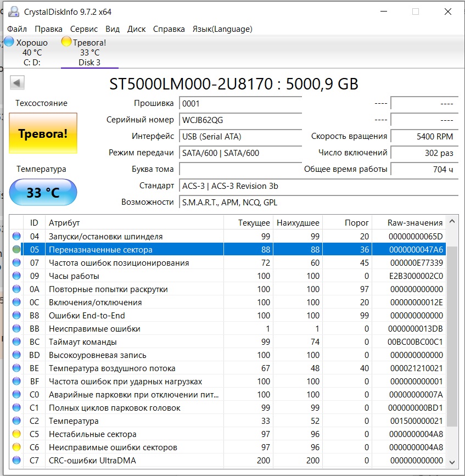
Task: Click the Наихудшее column header
Action: coord(298,222)
